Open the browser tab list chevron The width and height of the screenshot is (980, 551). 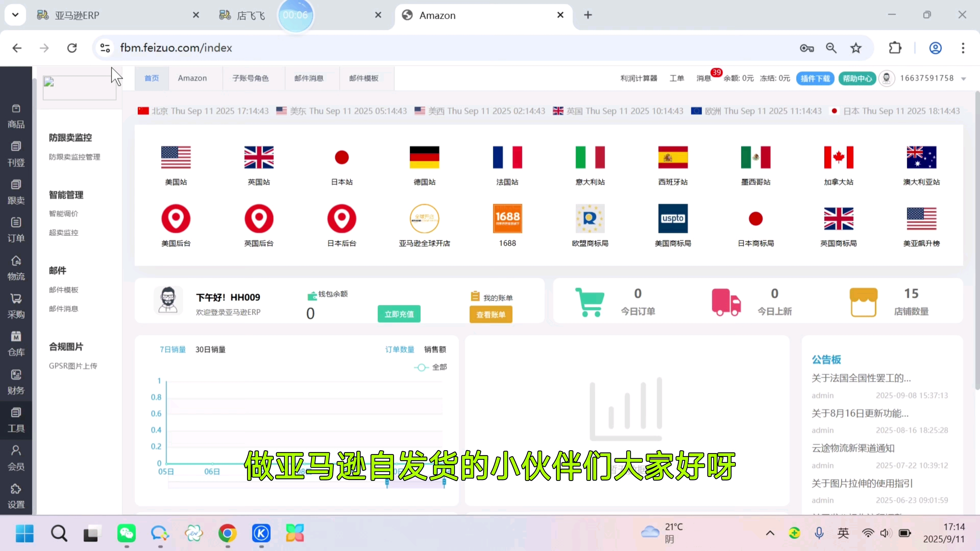[x=15, y=15]
